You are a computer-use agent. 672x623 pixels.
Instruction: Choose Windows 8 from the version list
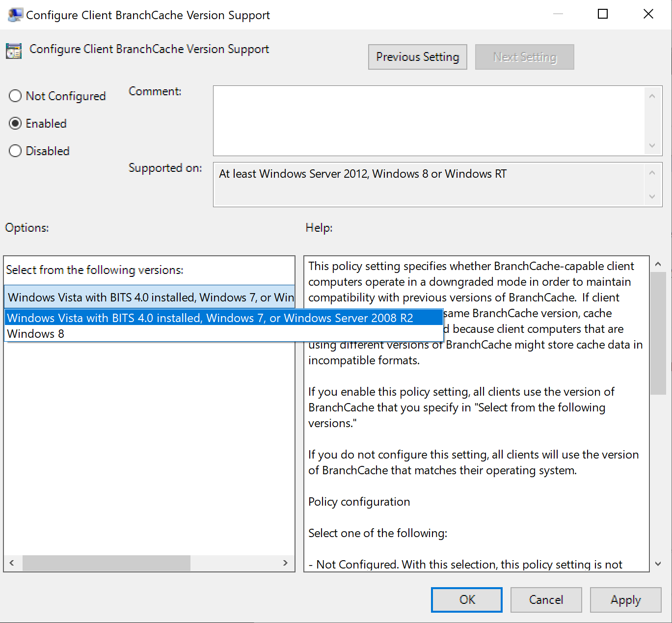tap(36, 334)
